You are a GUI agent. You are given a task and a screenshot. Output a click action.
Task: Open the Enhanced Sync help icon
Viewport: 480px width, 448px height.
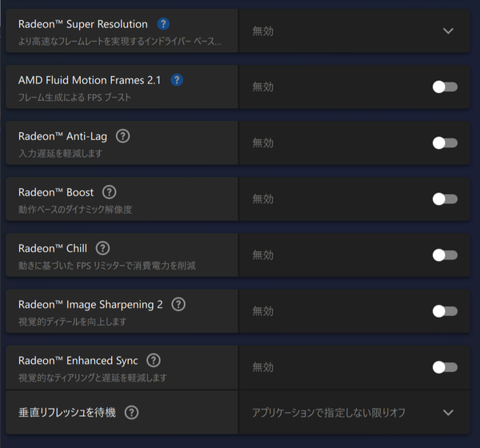[x=154, y=361]
